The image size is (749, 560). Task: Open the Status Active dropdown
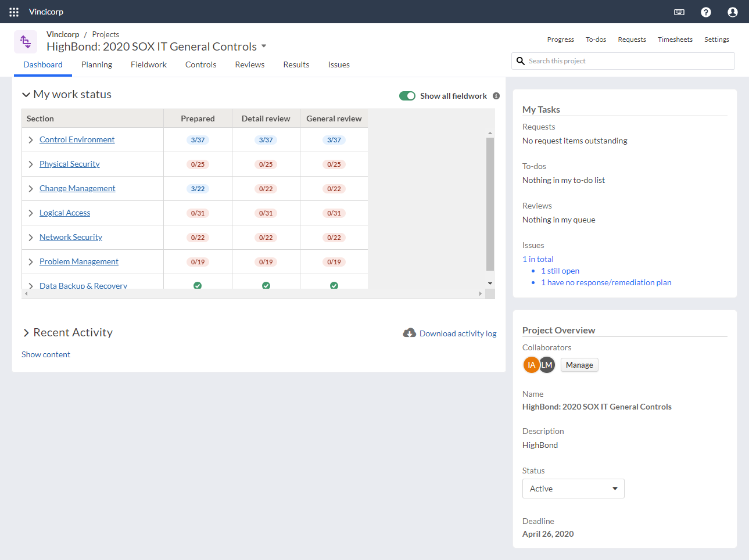pyautogui.click(x=573, y=489)
